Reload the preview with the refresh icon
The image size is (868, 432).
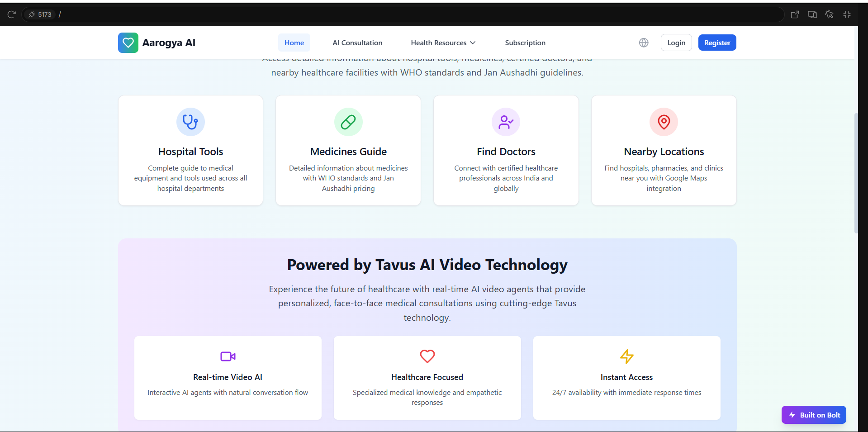point(12,14)
